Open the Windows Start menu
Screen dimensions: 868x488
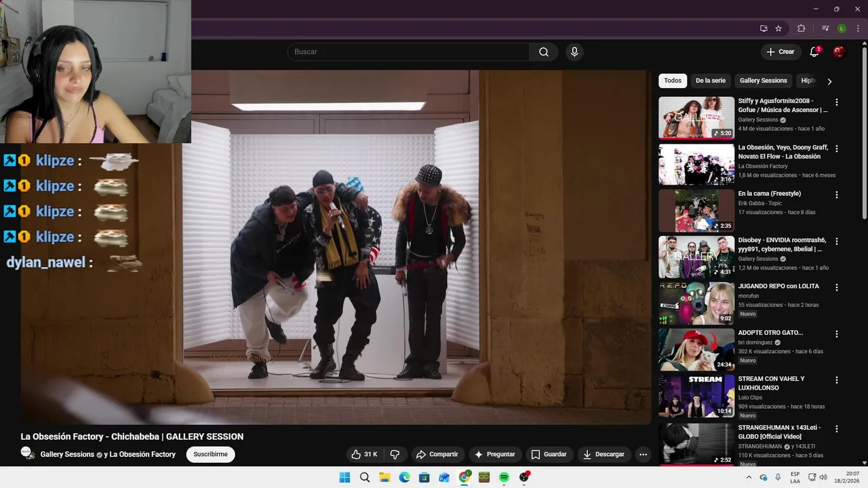(344, 477)
